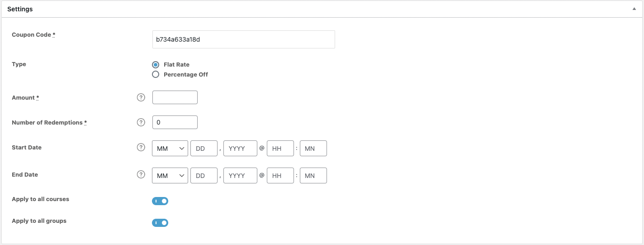Focus the Coupon Code input field
Image resolution: width=644 pixels, height=245 pixels.
pyautogui.click(x=244, y=39)
